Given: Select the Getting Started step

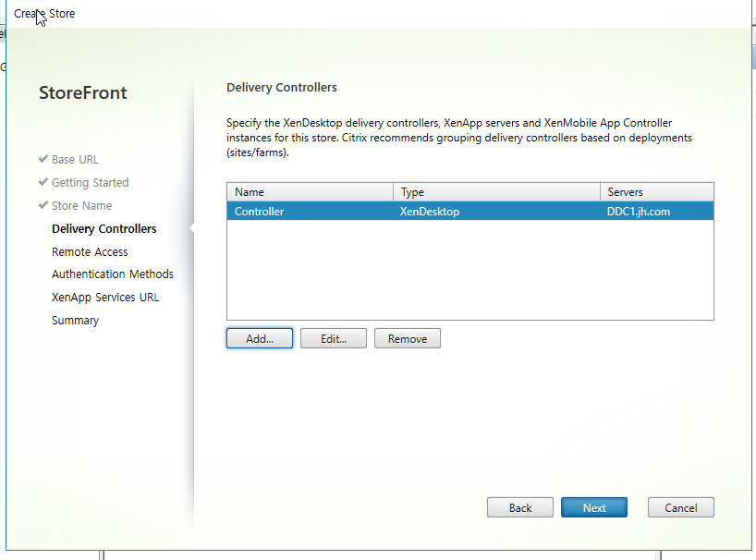Looking at the screenshot, I should (91, 183).
